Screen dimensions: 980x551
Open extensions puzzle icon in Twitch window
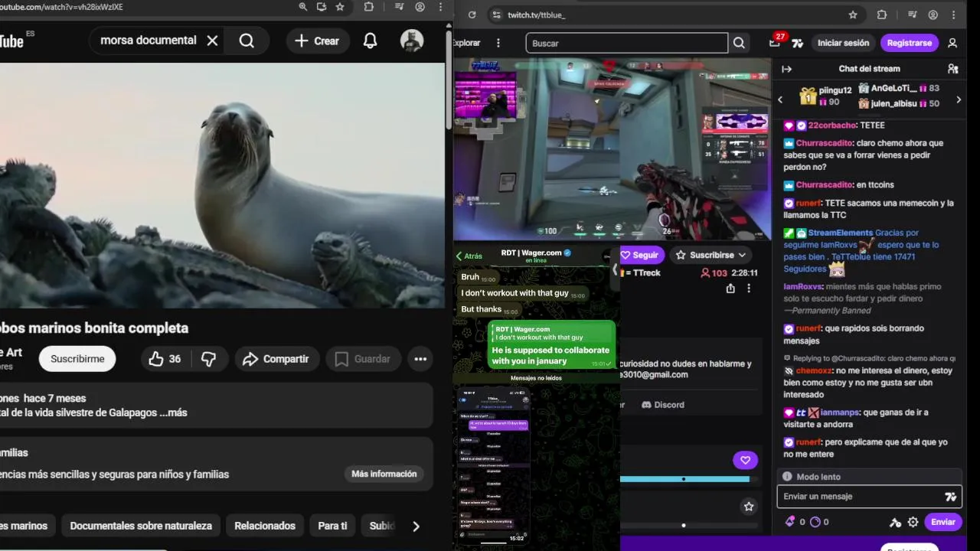(881, 15)
